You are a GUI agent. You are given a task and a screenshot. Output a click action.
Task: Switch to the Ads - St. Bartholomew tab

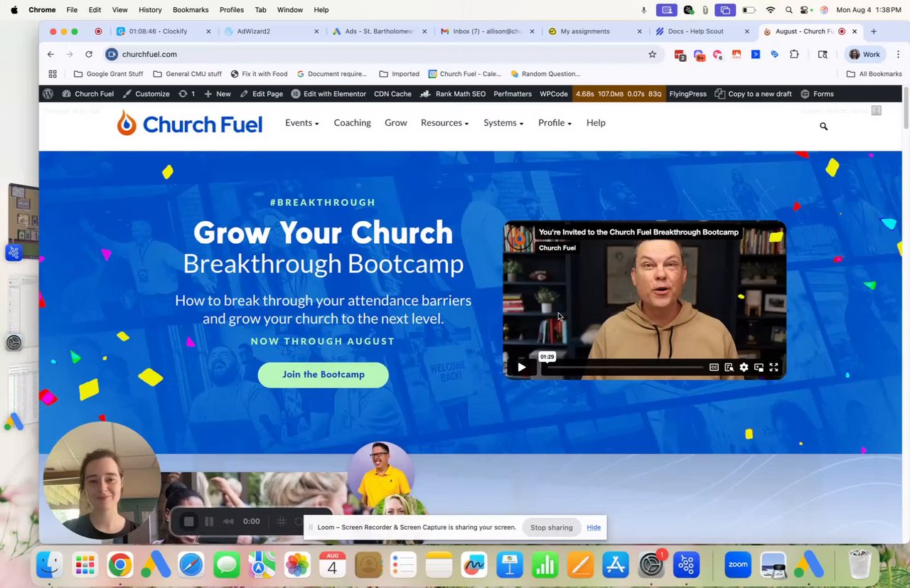(380, 31)
